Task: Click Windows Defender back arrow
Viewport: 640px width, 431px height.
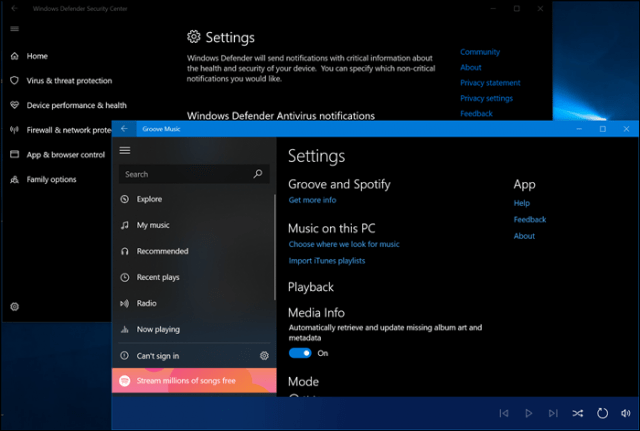Action: click(15, 8)
